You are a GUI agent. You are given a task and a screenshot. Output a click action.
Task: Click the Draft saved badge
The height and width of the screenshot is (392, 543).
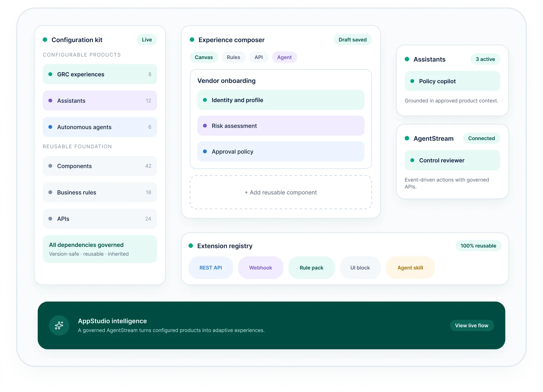pyautogui.click(x=353, y=40)
